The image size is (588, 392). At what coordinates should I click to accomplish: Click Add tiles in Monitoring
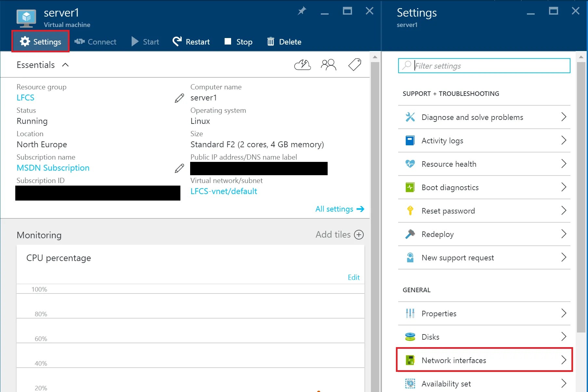(x=333, y=234)
